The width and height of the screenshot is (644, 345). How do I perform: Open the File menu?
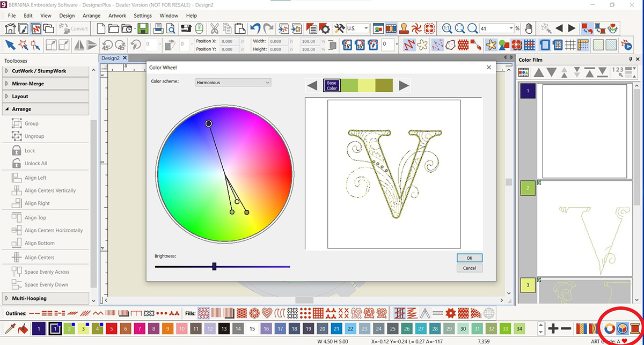point(12,16)
